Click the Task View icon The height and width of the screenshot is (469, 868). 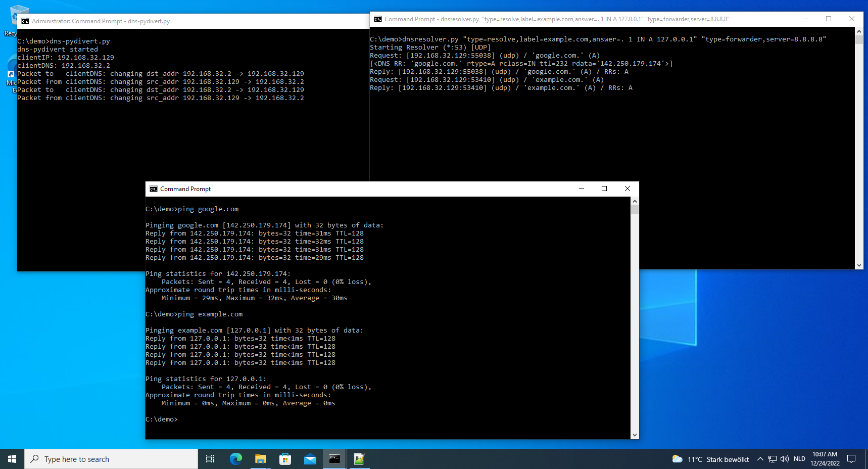tap(210, 459)
